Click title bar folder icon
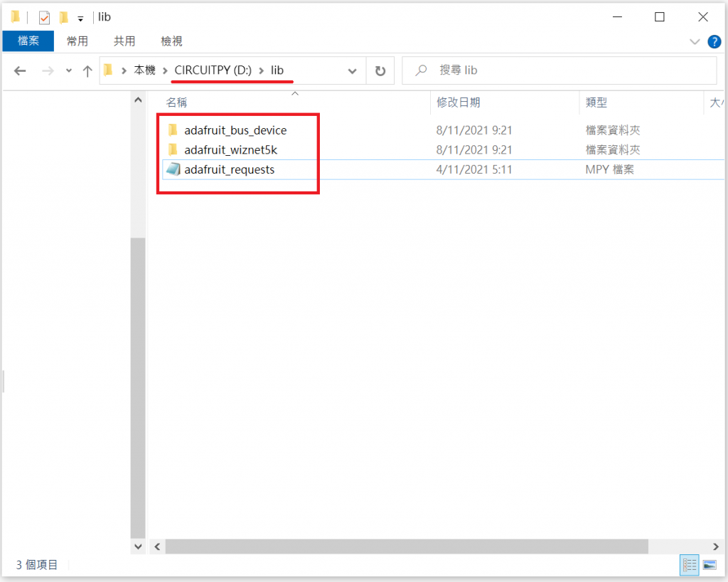Screen dimensions: 728x582 coord(16,17)
